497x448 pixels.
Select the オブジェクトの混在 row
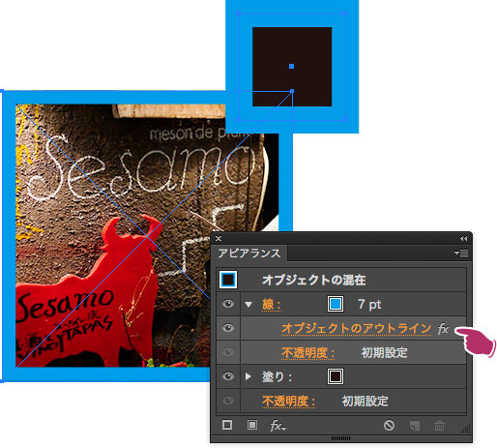coord(341,280)
